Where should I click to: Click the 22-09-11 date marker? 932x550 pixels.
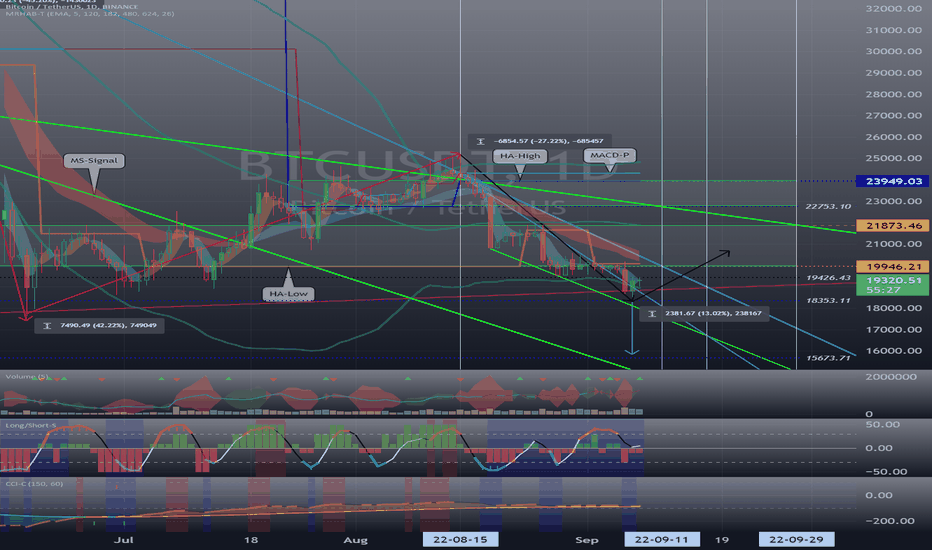click(x=662, y=539)
